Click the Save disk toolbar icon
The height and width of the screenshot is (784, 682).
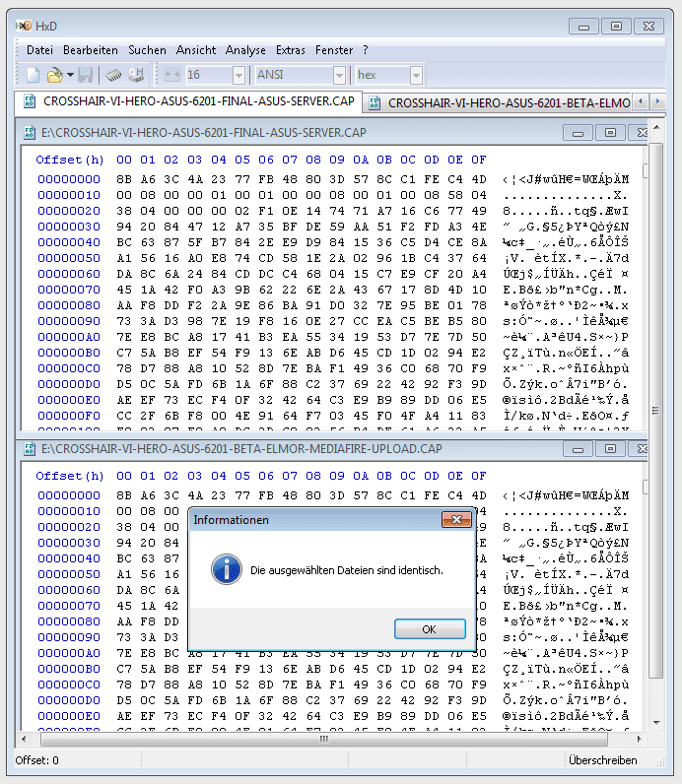[x=86, y=75]
